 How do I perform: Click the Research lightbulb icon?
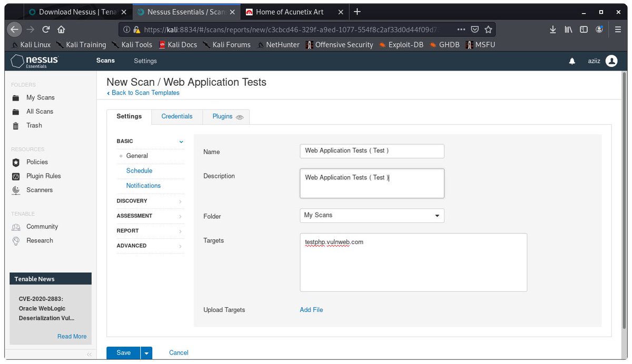click(x=16, y=241)
